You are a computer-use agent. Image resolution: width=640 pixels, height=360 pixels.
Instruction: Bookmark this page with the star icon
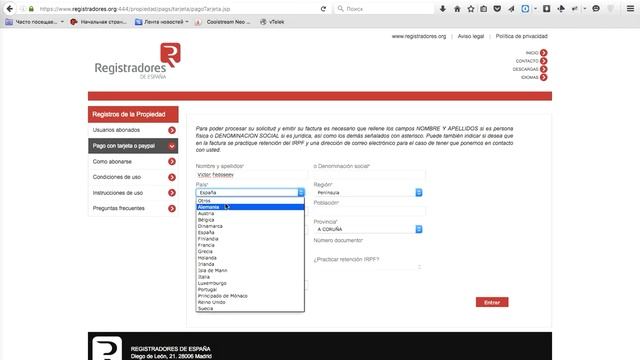tap(471, 9)
